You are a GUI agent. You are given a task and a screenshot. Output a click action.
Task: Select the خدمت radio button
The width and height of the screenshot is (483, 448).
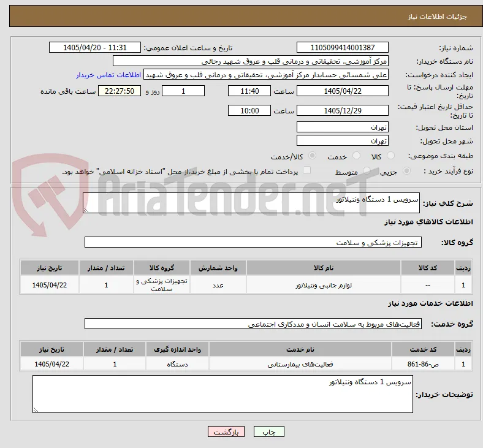[356, 156]
